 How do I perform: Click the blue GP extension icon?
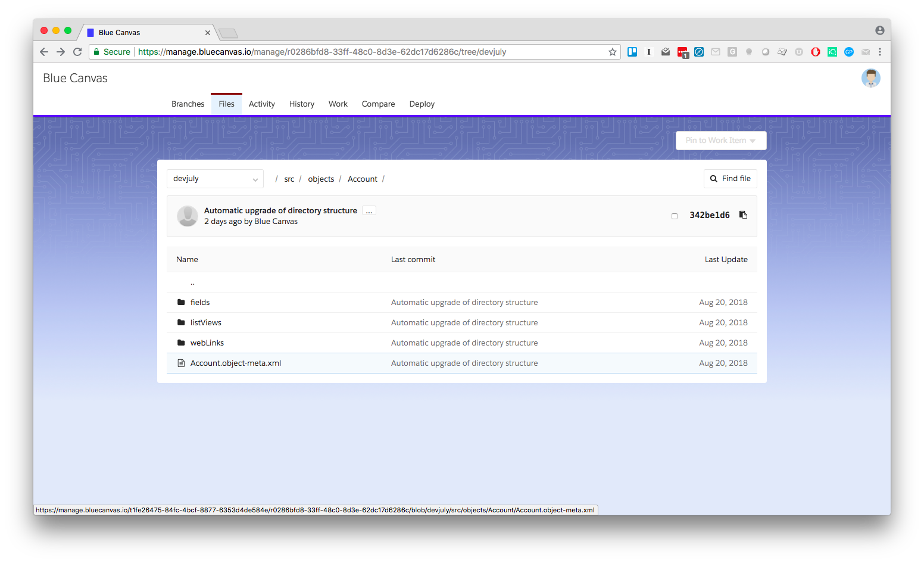click(x=849, y=52)
